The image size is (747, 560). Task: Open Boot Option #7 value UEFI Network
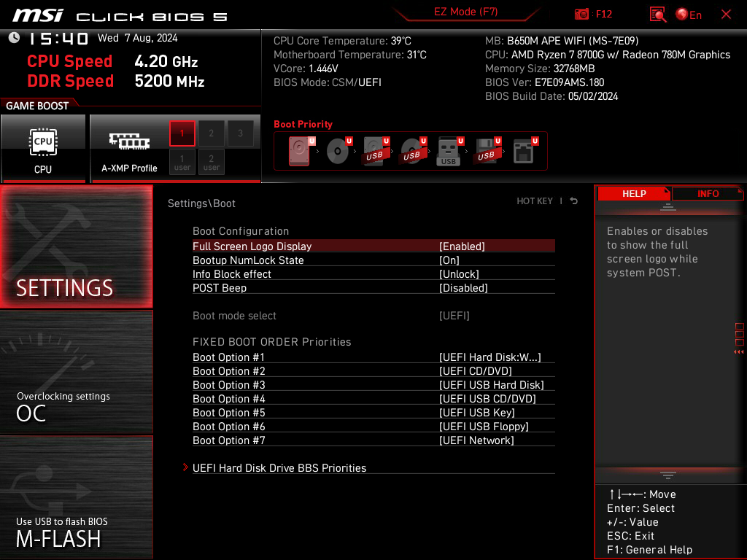476,440
